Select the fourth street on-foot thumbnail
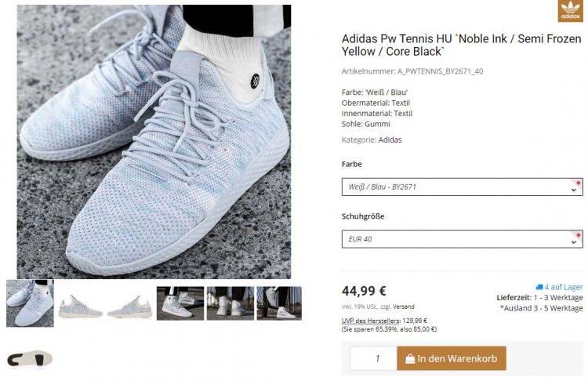 coord(180,303)
